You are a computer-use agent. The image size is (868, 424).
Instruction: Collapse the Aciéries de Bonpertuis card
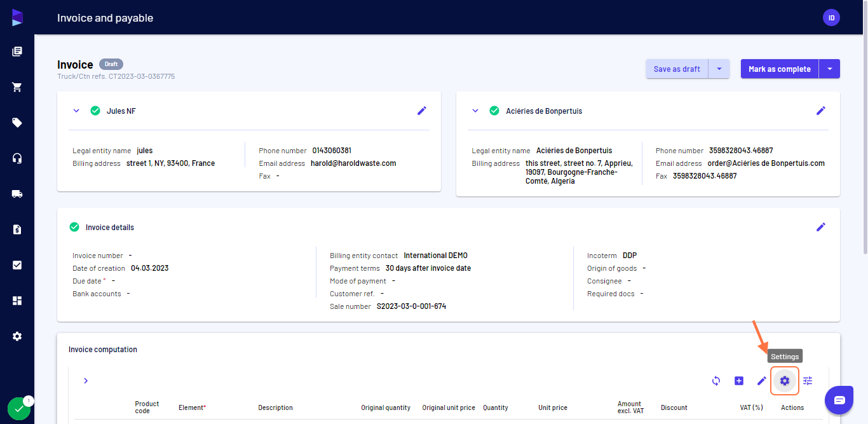(475, 111)
